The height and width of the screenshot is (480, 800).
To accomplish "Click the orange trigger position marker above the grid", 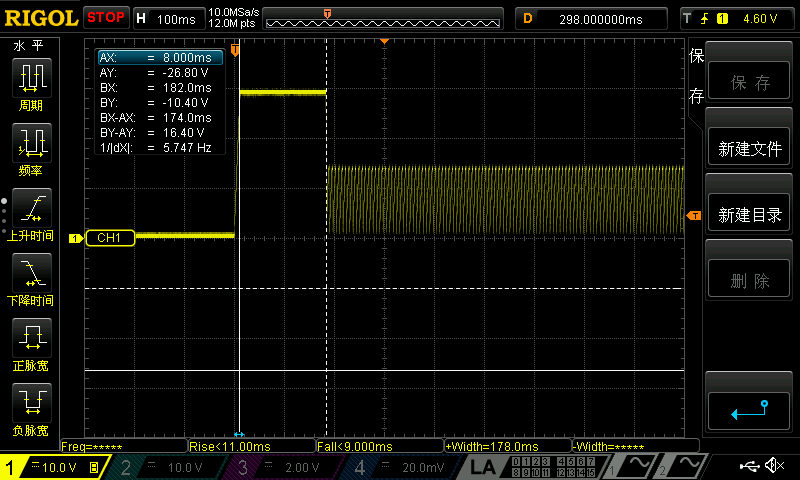I will 384,41.
